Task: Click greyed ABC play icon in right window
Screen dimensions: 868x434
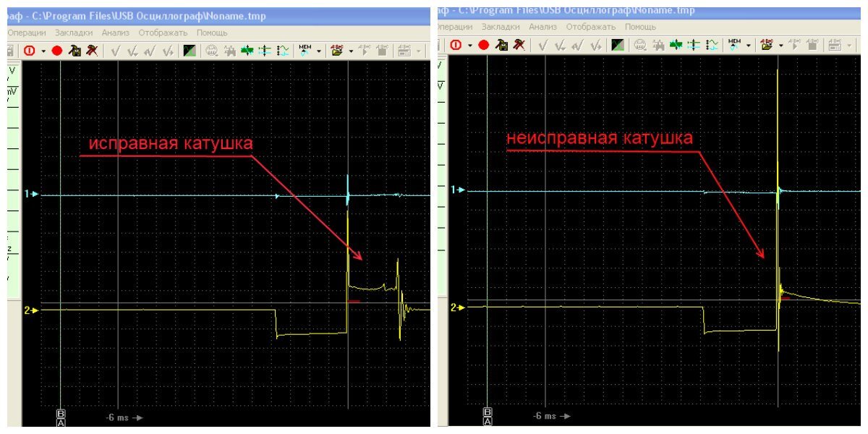Action: (795, 44)
